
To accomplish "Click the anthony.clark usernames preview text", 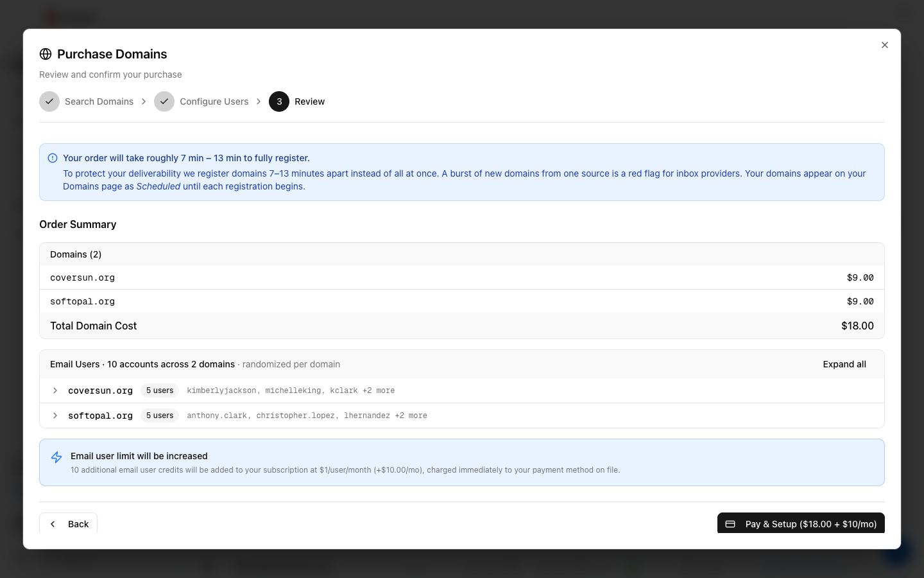I will [307, 416].
